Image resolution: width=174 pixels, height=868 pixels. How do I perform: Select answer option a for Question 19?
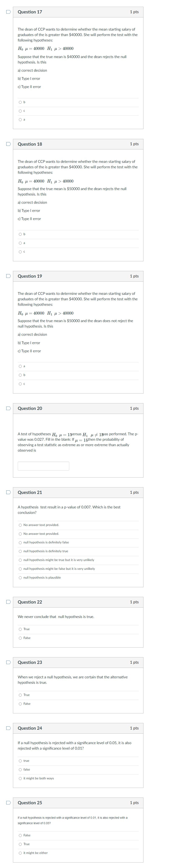click(20, 366)
